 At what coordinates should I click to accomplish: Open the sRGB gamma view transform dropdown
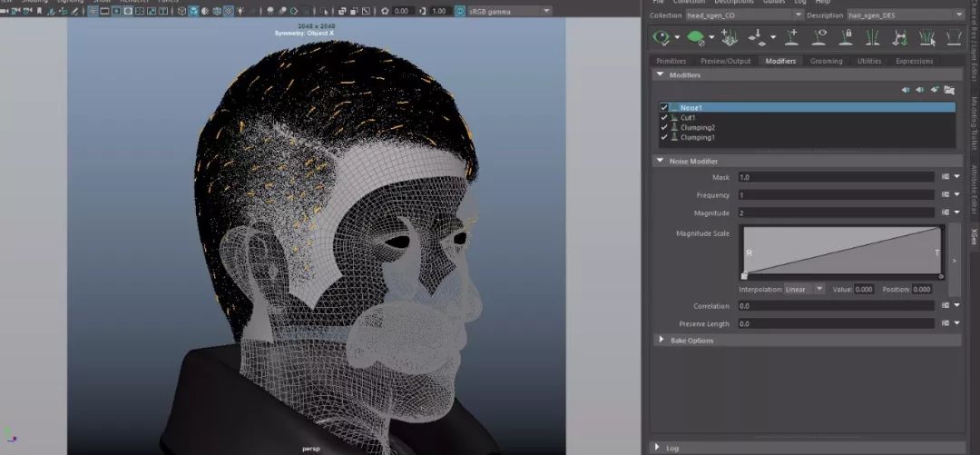click(509, 11)
